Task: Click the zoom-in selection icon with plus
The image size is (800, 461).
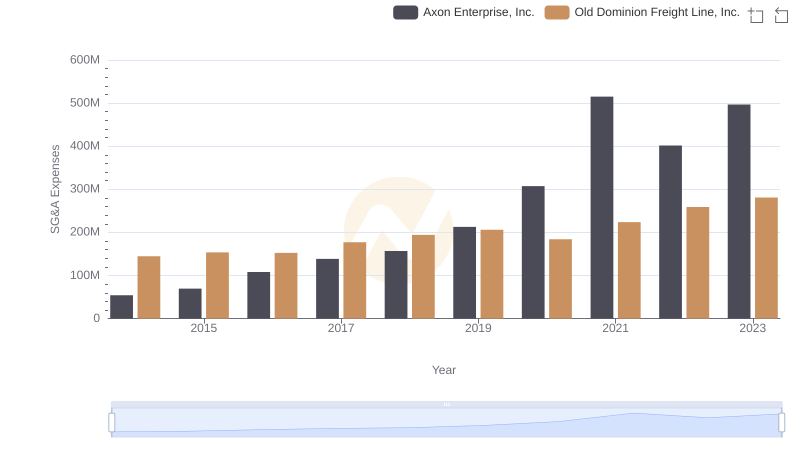Action: [x=755, y=15]
